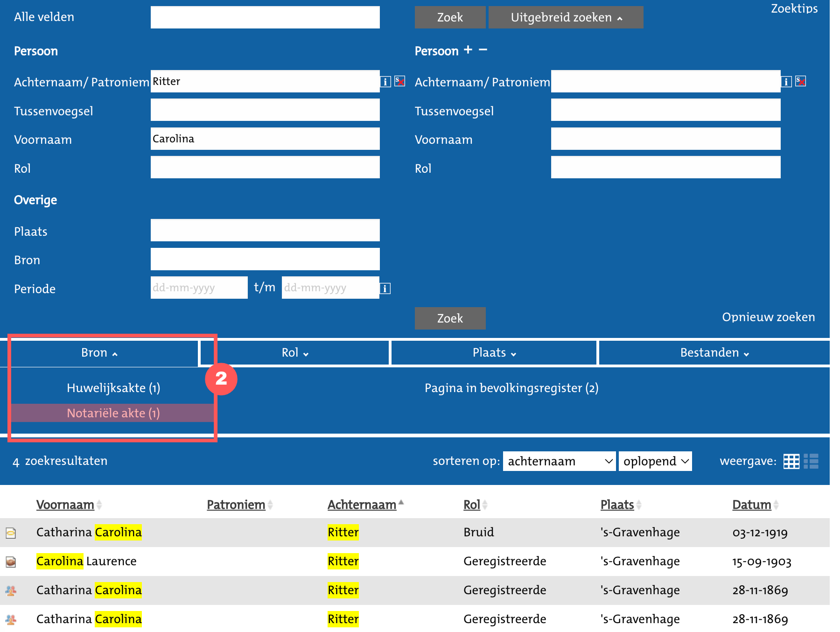This screenshot has width=840, height=632.
Task: Click info icon next to first Achternaam field
Action: (385, 82)
